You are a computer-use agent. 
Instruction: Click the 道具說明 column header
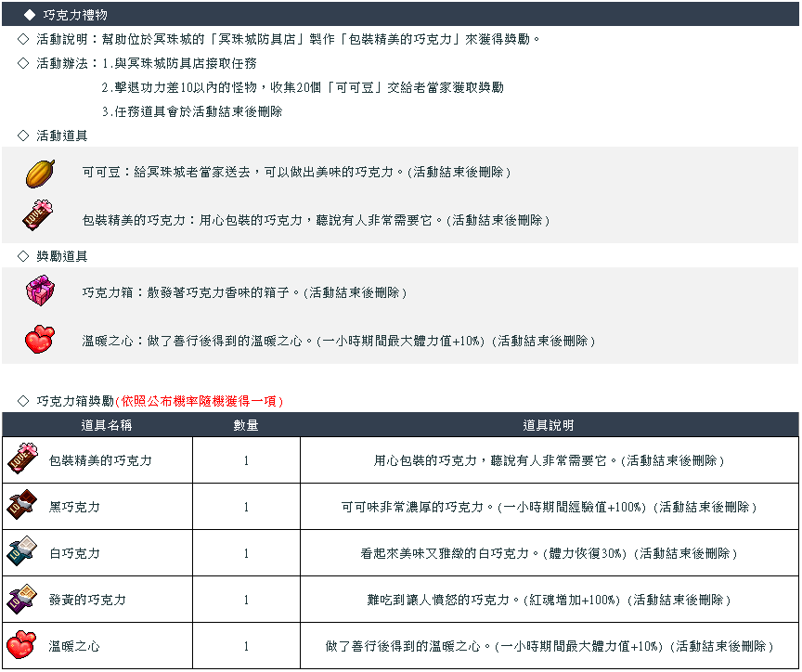[549, 425]
